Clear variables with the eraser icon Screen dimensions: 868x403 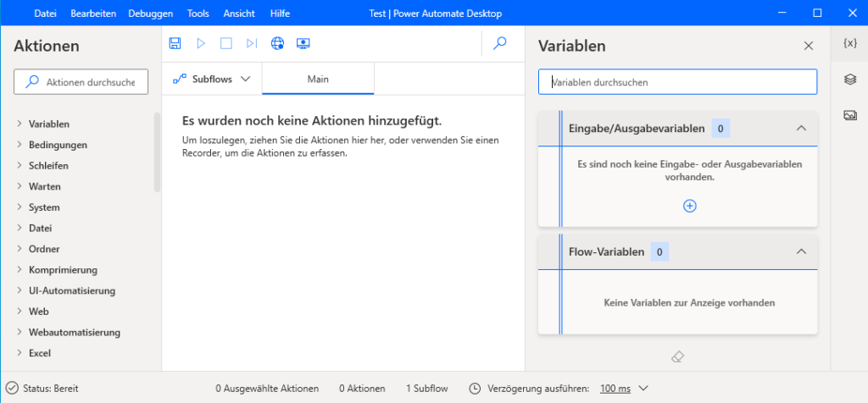tap(677, 357)
